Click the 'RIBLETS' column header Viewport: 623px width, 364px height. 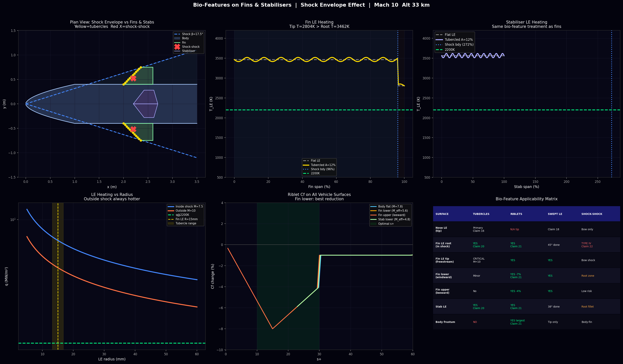516,214
